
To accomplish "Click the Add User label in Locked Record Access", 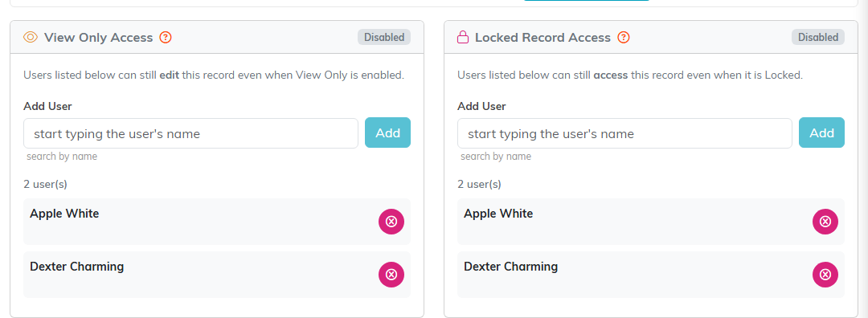I will (481, 106).
